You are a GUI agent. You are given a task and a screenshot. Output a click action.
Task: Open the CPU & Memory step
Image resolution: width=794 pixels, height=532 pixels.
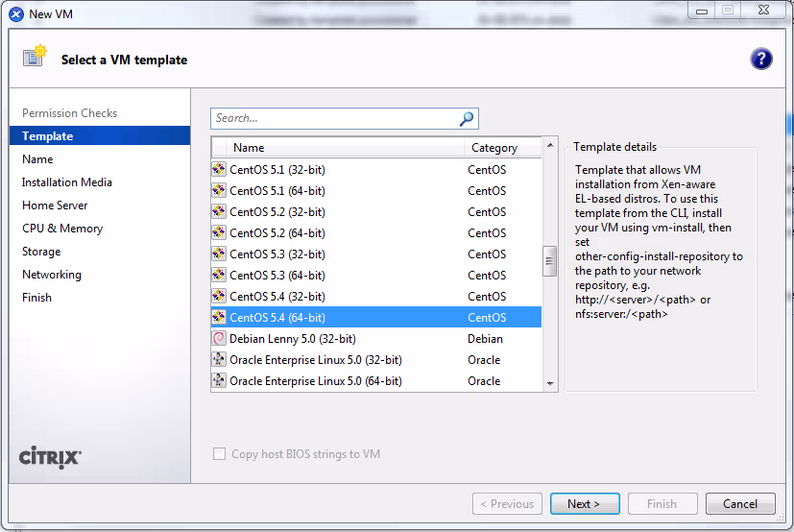62,229
